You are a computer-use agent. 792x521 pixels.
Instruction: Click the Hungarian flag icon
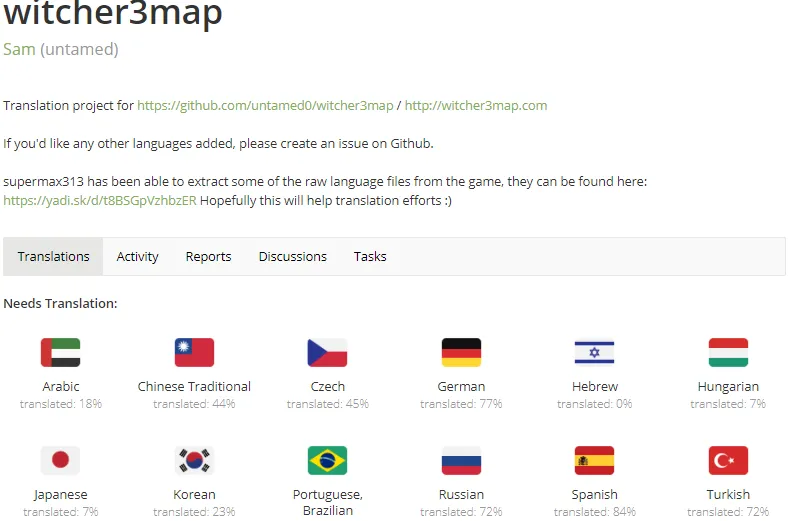click(x=728, y=352)
